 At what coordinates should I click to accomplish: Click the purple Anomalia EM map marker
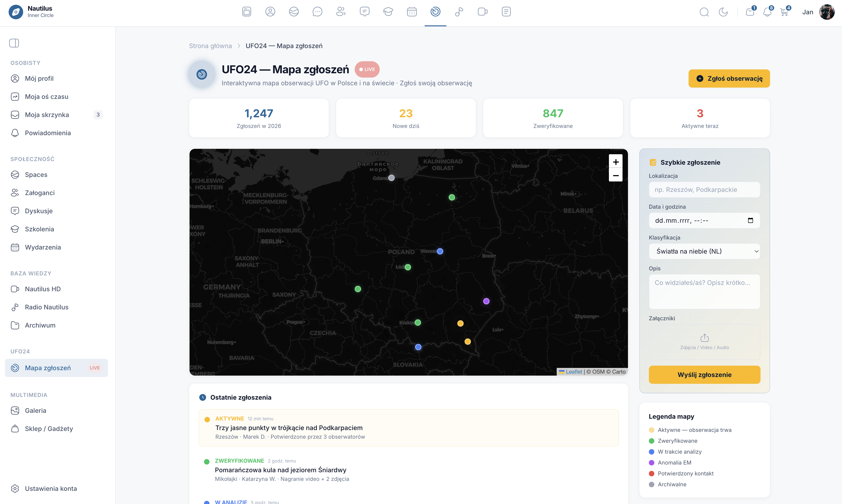click(x=486, y=301)
